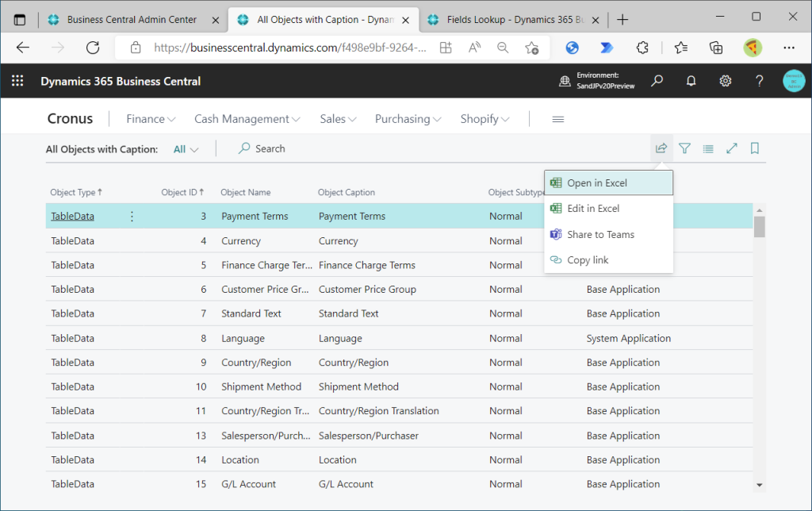Select the Currency object name cell
812x511 pixels.
click(241, 241)
